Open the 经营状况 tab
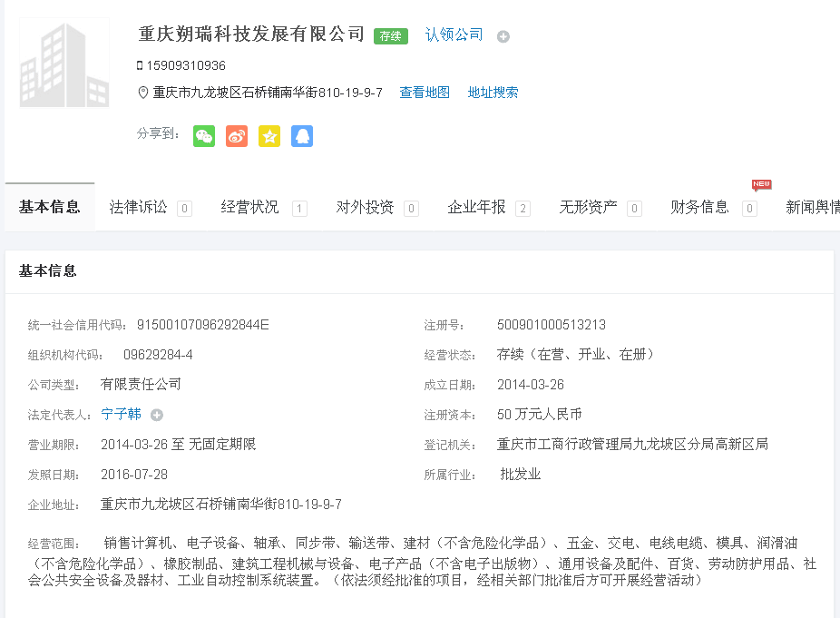840x618 pixels. tap(250, 207)
